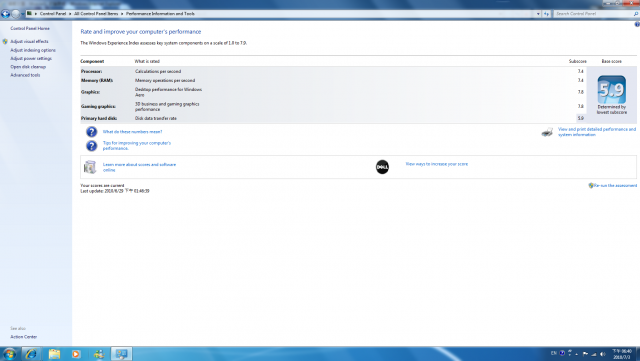Open Tips for improving your computer's performance
Screen dimensions: 640x361
(137, 146)
